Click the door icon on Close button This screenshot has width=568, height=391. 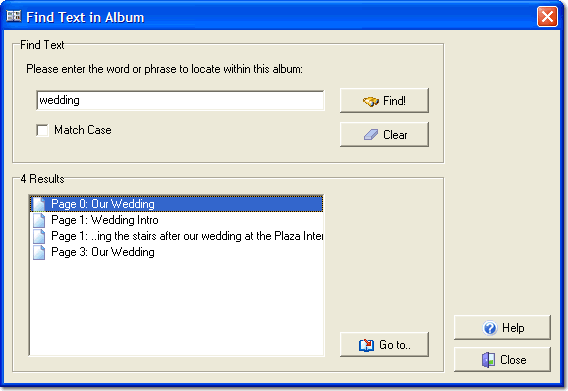coord(488,360)
